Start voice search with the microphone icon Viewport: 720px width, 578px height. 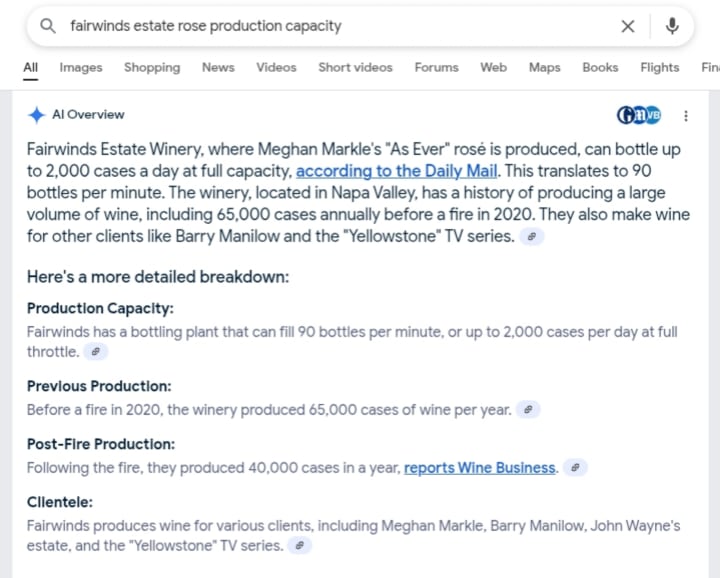tap(672, 26)
